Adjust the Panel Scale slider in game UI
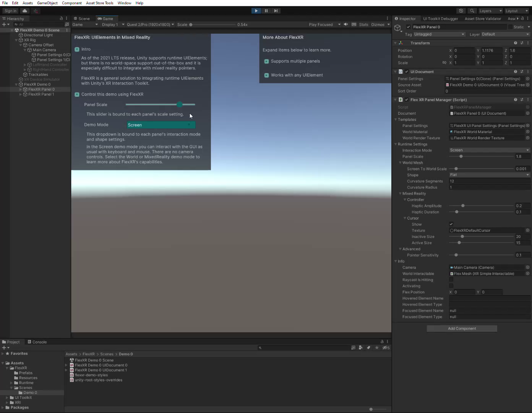This screenshot has width=532, height=413. [x=160, y=104]
